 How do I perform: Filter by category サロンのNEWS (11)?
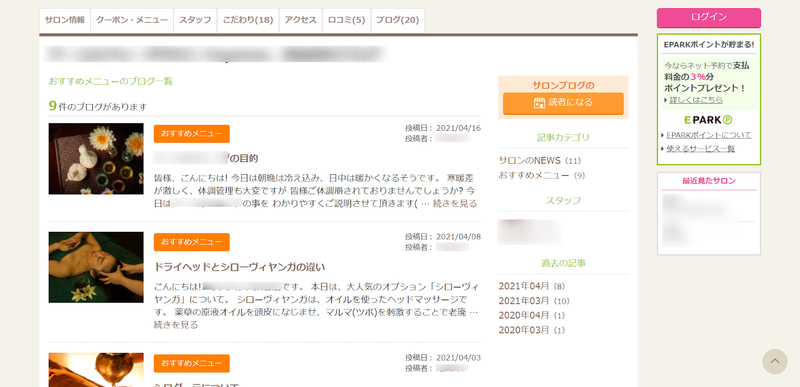(x=540, y=161)
